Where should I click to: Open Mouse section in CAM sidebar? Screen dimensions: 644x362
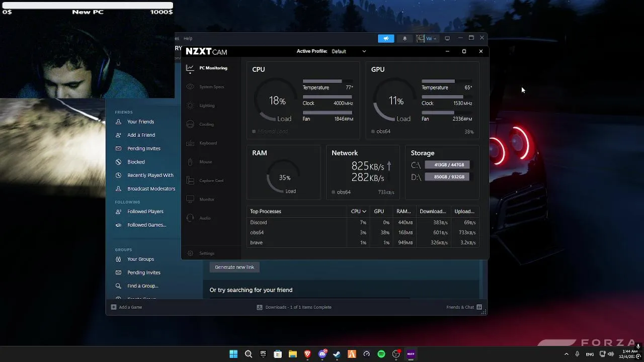coord(205,162)
